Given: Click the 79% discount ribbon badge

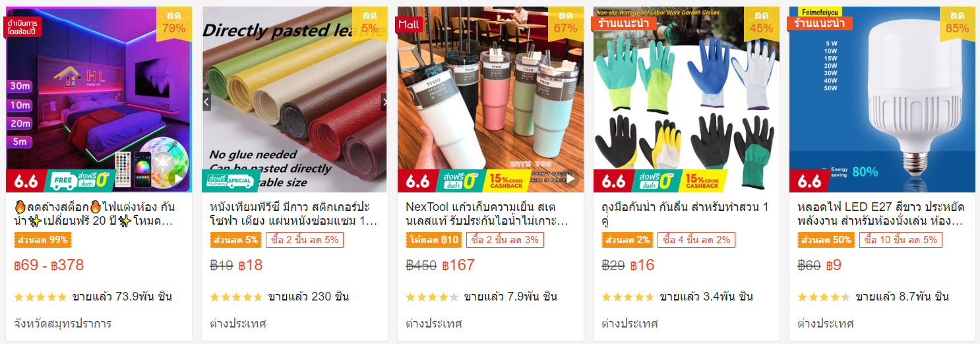Looking at the screenshot, I should point(174,24).
